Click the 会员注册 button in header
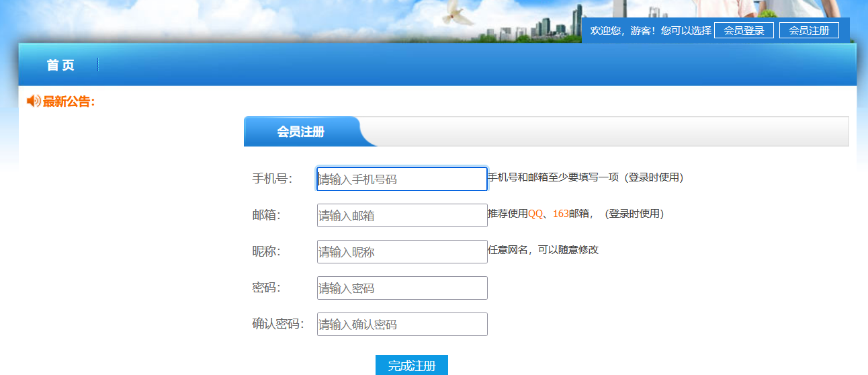Viewport: 868px width, 375px height. pyautogui.click(x=809, y=30)
